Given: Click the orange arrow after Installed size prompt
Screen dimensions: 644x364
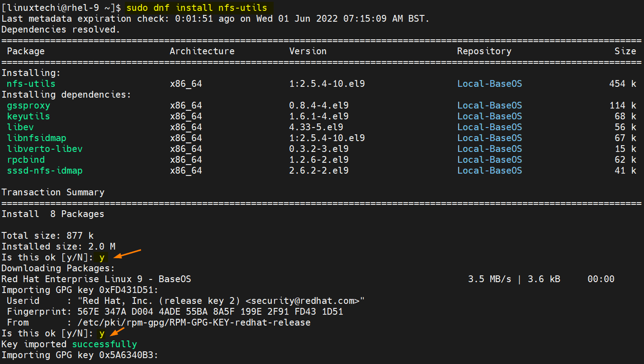Looking at the screenshot, I should 128,253.
